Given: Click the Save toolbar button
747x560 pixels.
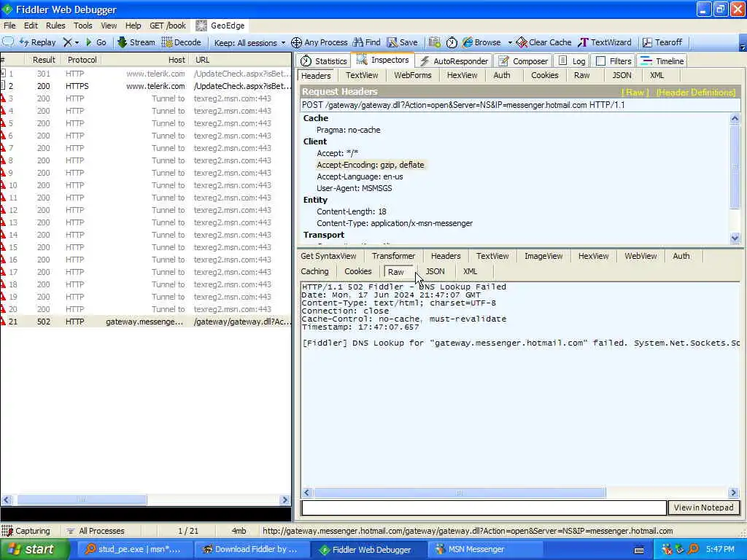Looking at the screenshot, I should (x=403, y=42).
